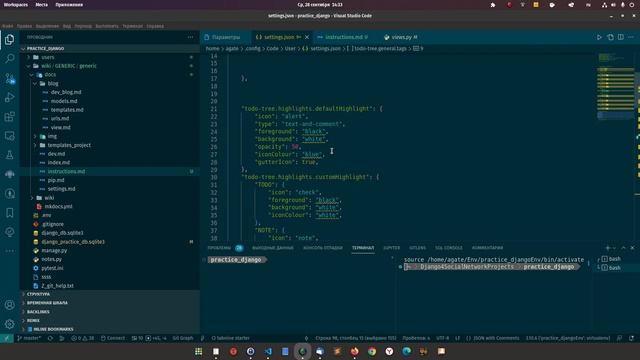Open the Testing flask icon view
The width and height of the screenshot is (640, 360).
tap(9, 155)
